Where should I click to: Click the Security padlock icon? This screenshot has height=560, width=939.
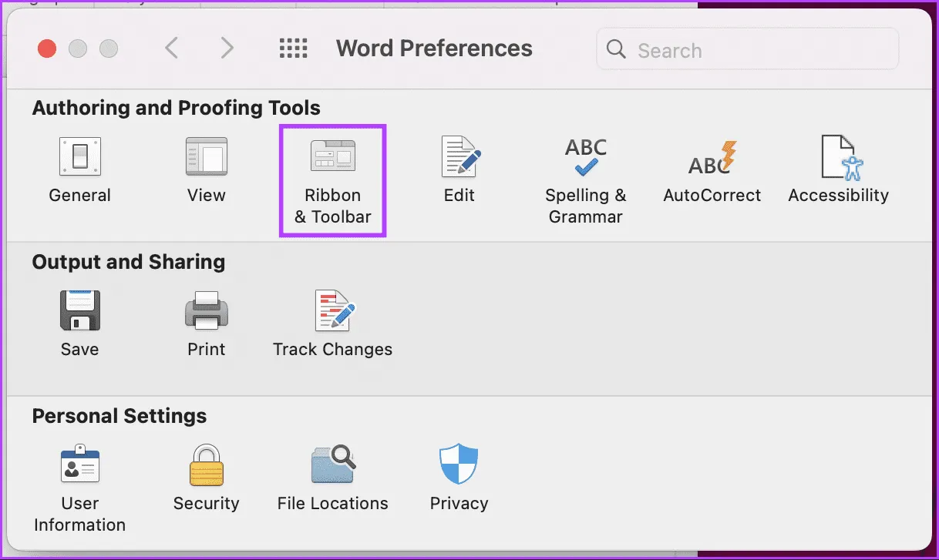pyautogui.click(x=206, y=465)
